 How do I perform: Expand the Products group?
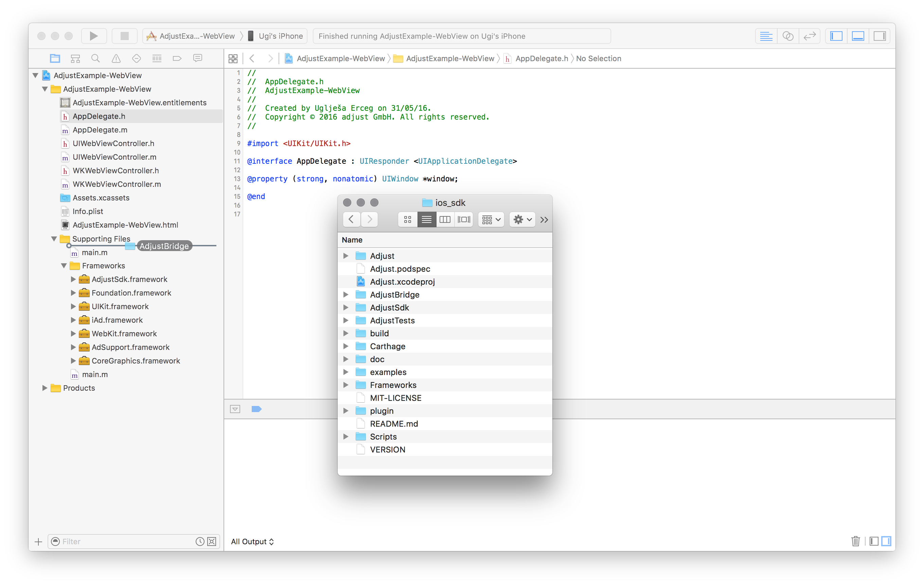(x=45, y=388)
